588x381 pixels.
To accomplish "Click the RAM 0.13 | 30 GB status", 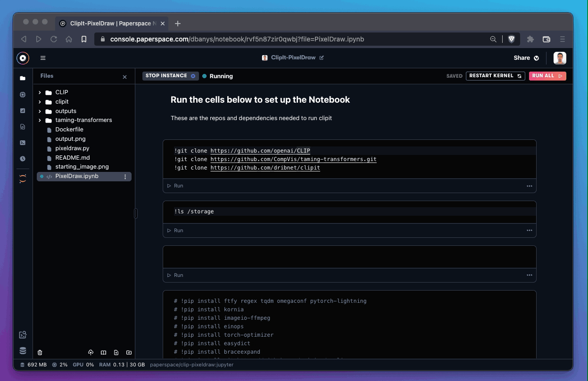I will coord(122,365).
